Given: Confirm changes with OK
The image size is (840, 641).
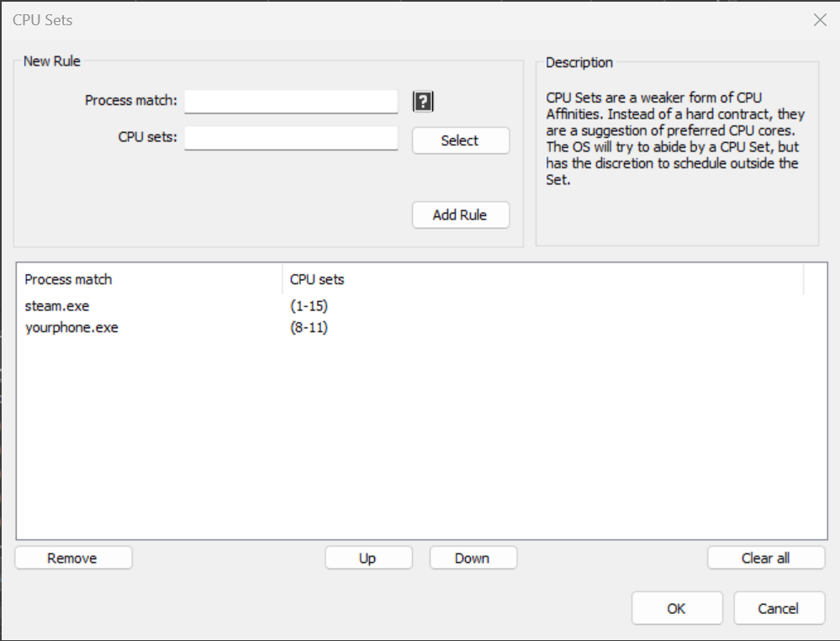Looking at the screenshot, I should tap(677, 607).
